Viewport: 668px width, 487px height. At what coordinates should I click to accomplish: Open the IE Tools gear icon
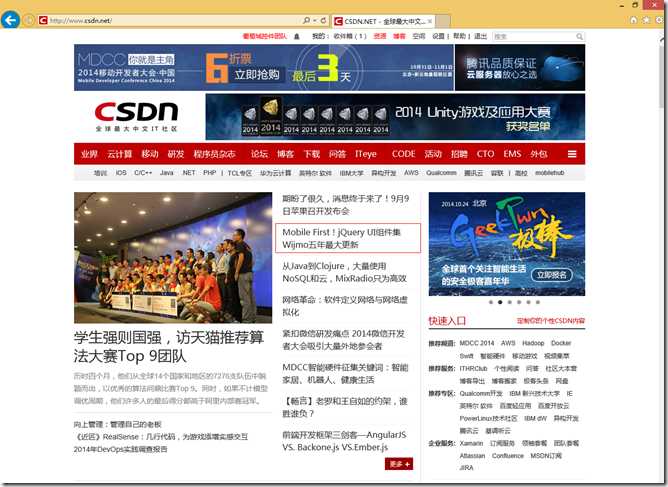tap(659, 20)
